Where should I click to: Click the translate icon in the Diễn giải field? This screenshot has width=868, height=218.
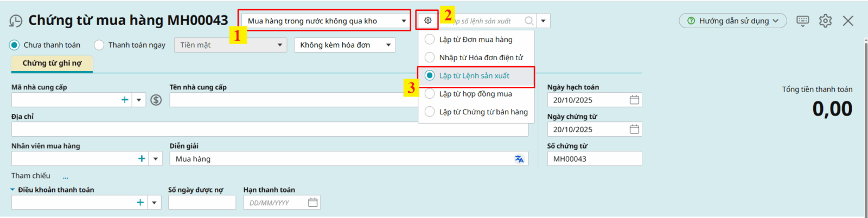pyautogui.click(x=519, y=159)
